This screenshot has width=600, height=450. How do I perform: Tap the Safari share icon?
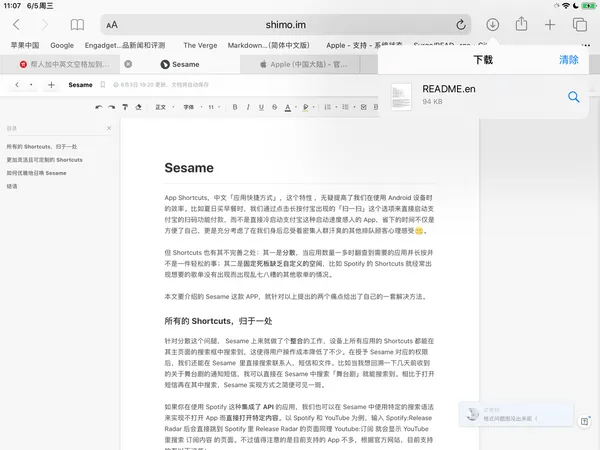pos(521,24)
